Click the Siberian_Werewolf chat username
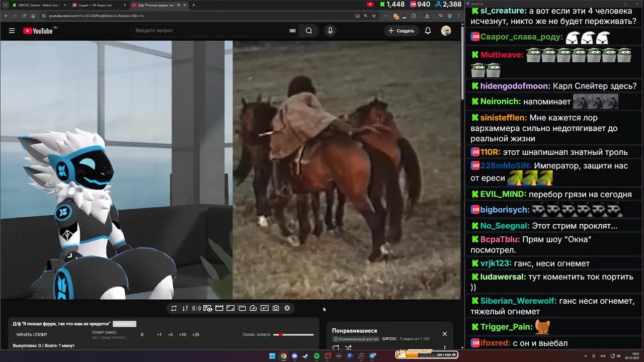This screenshot has width=644, height=362. [518, 301]
